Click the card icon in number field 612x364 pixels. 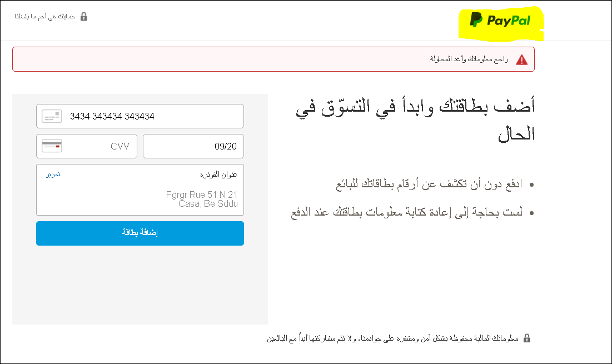click(52, 116)
